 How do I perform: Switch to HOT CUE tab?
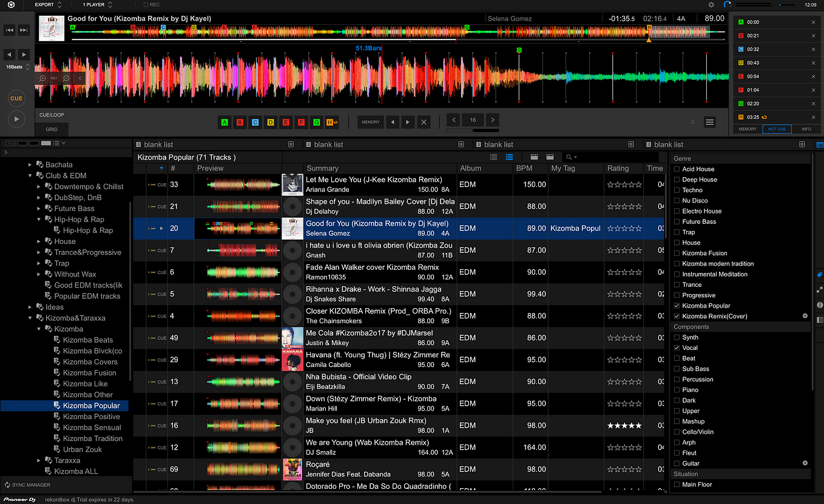[x=777, y=129]
